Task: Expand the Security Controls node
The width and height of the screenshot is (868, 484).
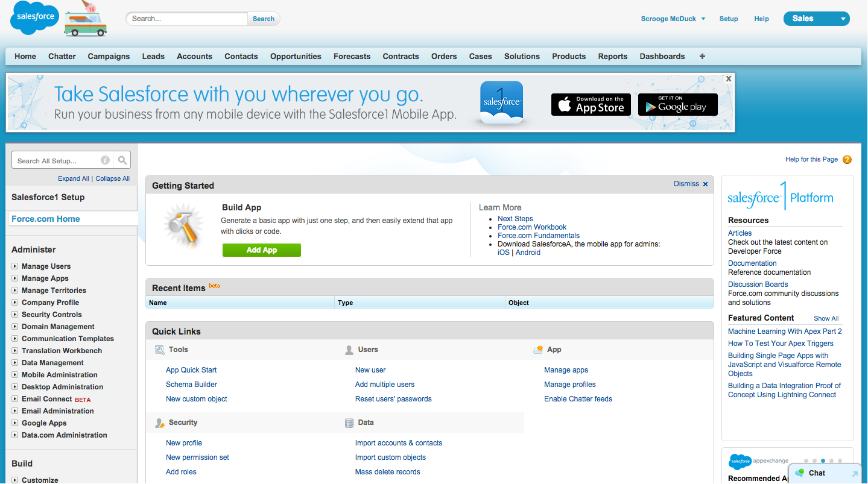Action: pos(15,315)
